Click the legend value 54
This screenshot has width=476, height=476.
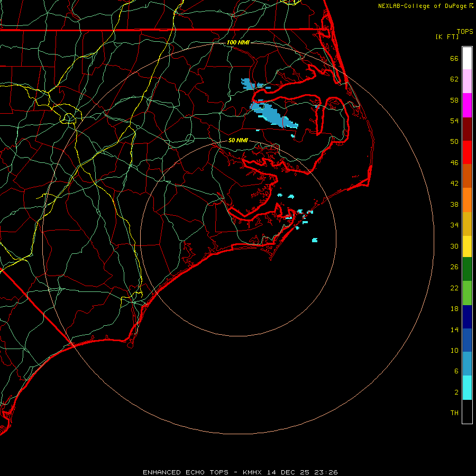click(454, 121)
